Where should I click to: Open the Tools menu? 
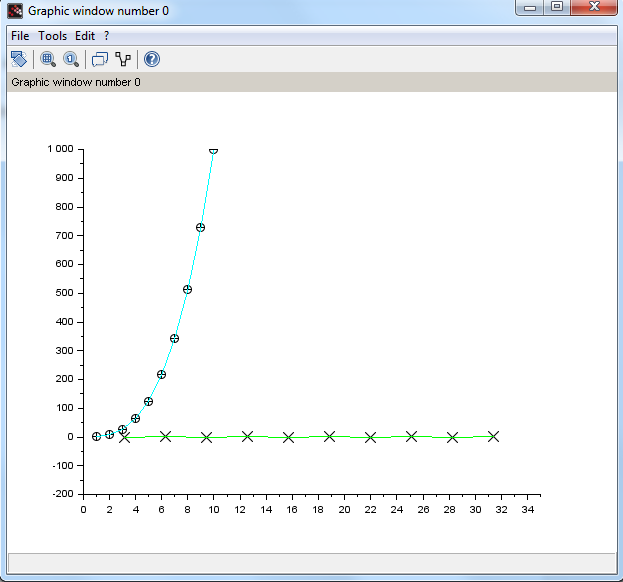click(x=52, y=36)
